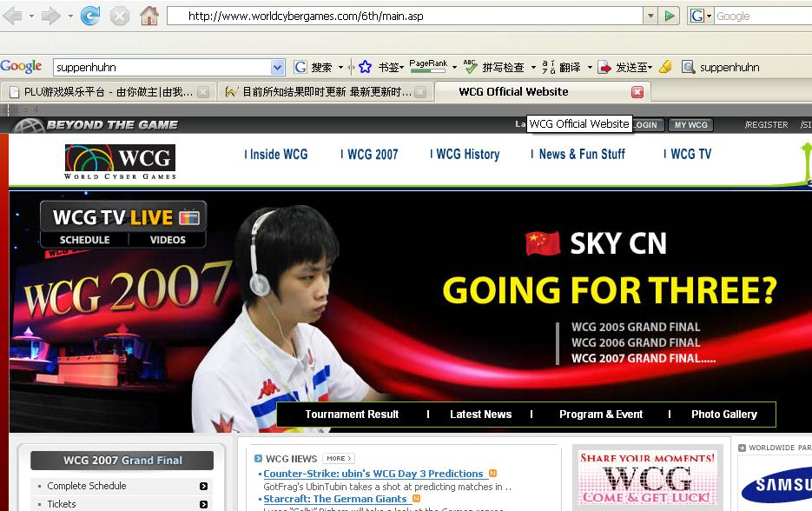Click the find 'suppenhuhn' magnifier button
The width and height of the screenshot is (812, 511).
(688, 67)
